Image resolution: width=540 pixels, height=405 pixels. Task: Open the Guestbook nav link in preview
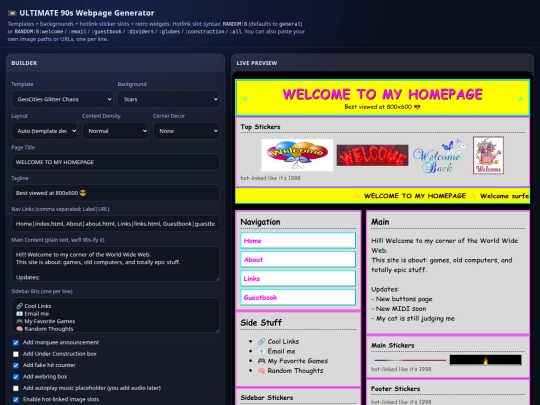click(x=298, y=297)
